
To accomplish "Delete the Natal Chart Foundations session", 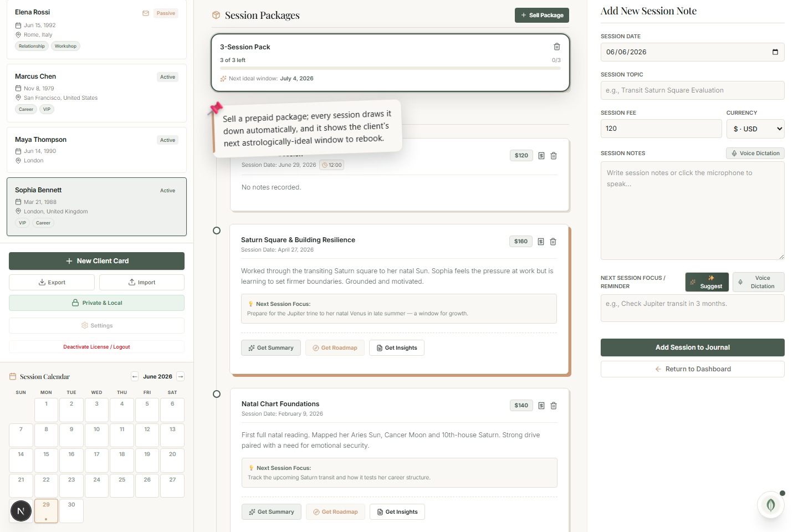I will coord(554,406).
